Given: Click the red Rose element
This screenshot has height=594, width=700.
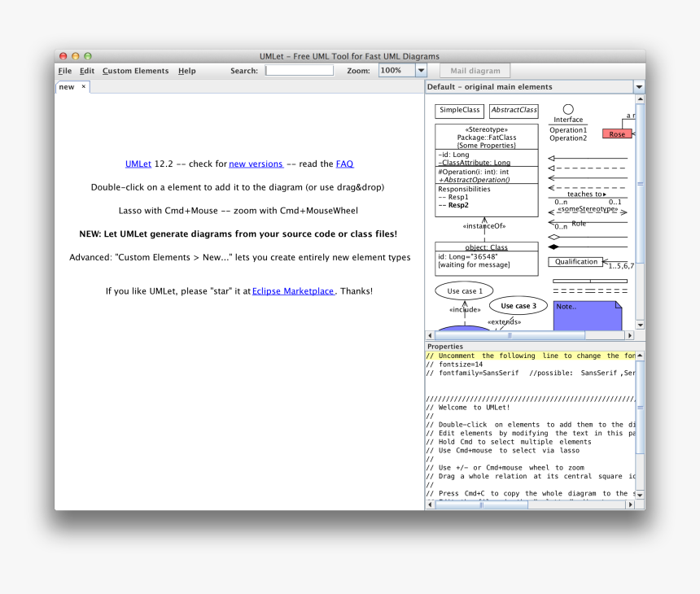Looking at the screenshot, I should pos(617,133).
